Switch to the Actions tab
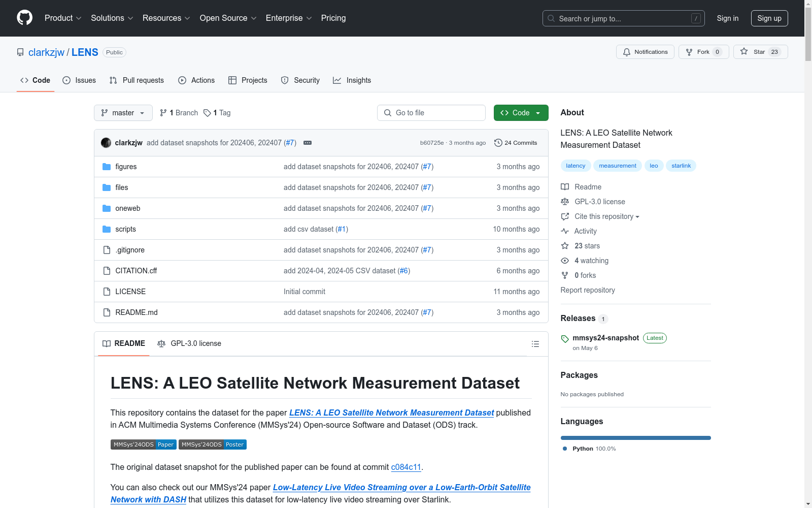The height and width of the screenshot is (508, 812). pos(196,80)
